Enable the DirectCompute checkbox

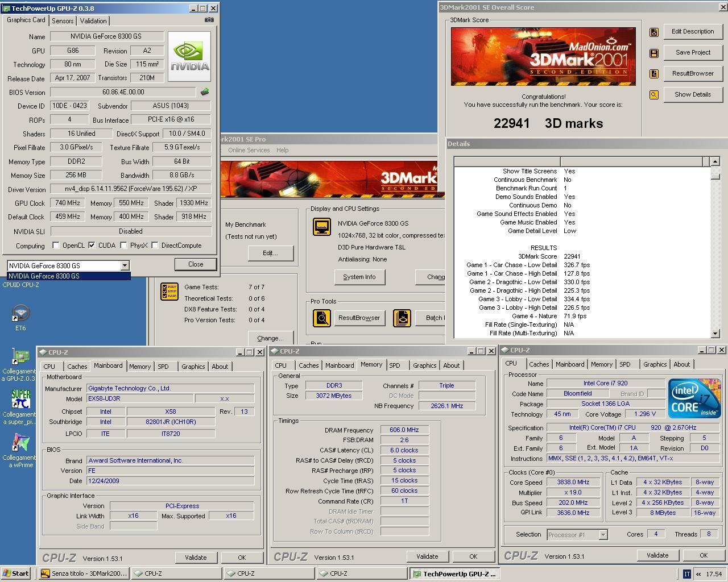pyautogui.click(x=155, y=246)
